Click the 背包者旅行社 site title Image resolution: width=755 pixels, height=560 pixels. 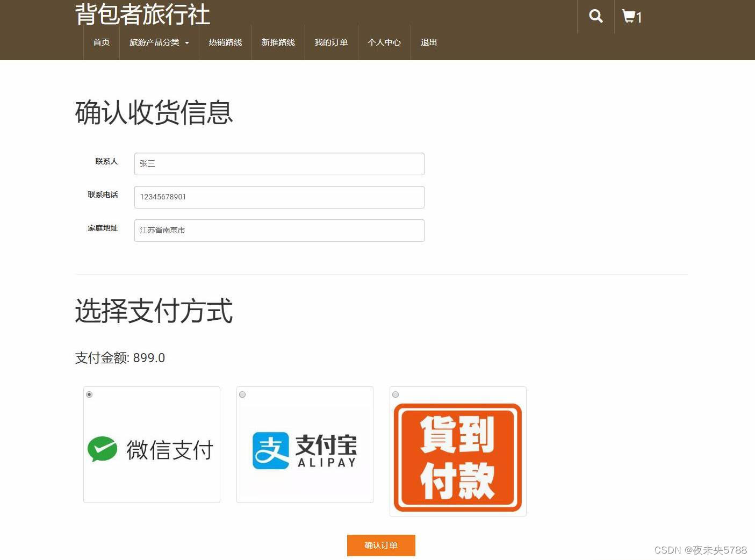pyautogui.click(x=142, y=14)
